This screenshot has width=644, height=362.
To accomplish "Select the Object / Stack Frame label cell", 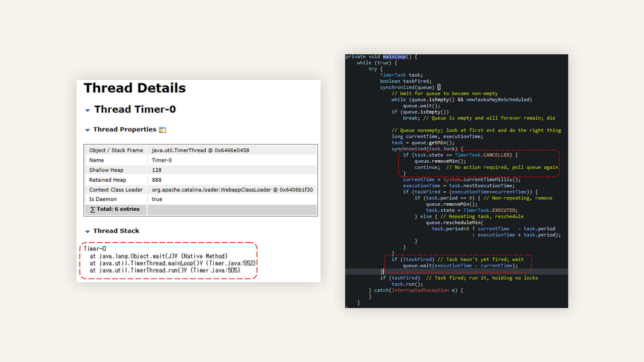I will 116,150.
